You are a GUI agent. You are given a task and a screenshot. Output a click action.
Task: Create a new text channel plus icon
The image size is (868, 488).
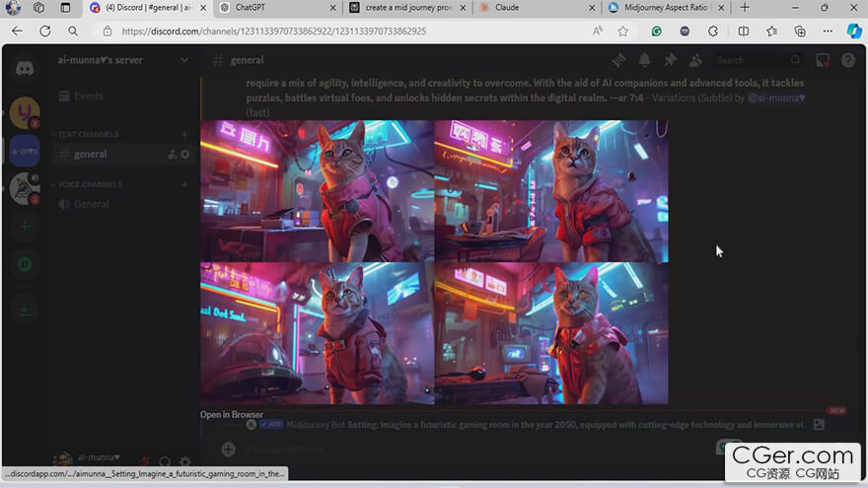184,134
